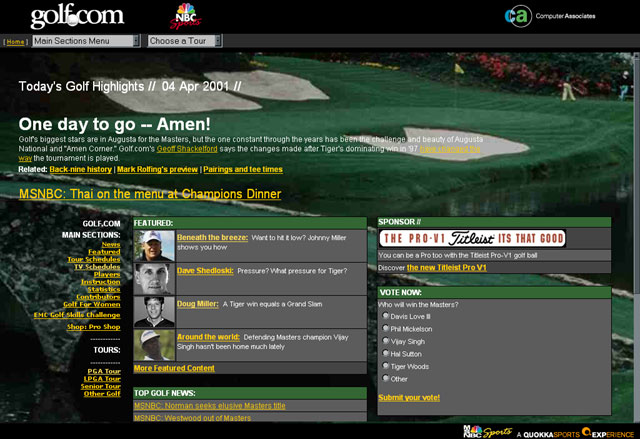Open Mark Rolfing's preview link

(158, 169)
